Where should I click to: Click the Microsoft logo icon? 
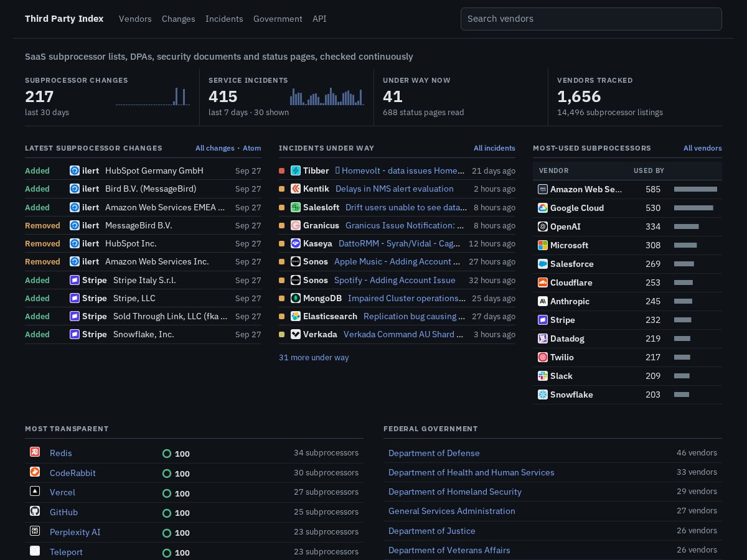[x=543, y=245]
